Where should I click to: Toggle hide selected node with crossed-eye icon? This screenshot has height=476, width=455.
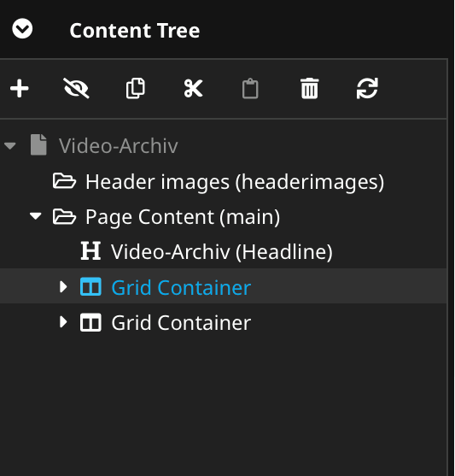(x=76, y=88)
